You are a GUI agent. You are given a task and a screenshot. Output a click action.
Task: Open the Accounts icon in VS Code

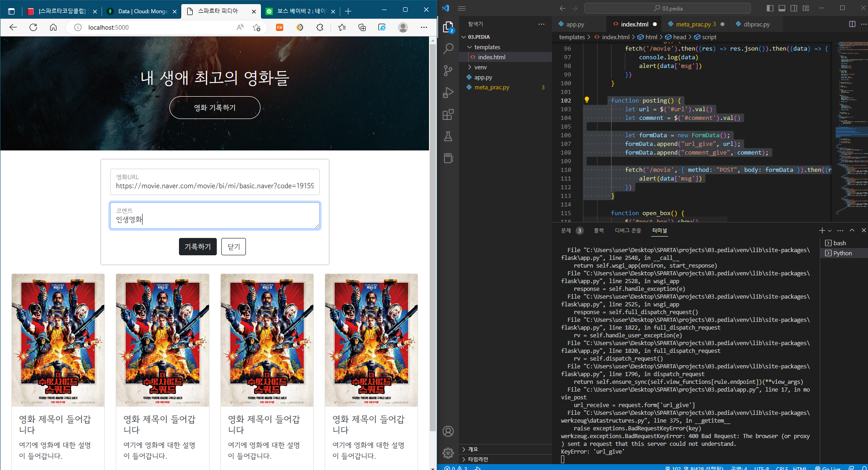tap(448, 431)
